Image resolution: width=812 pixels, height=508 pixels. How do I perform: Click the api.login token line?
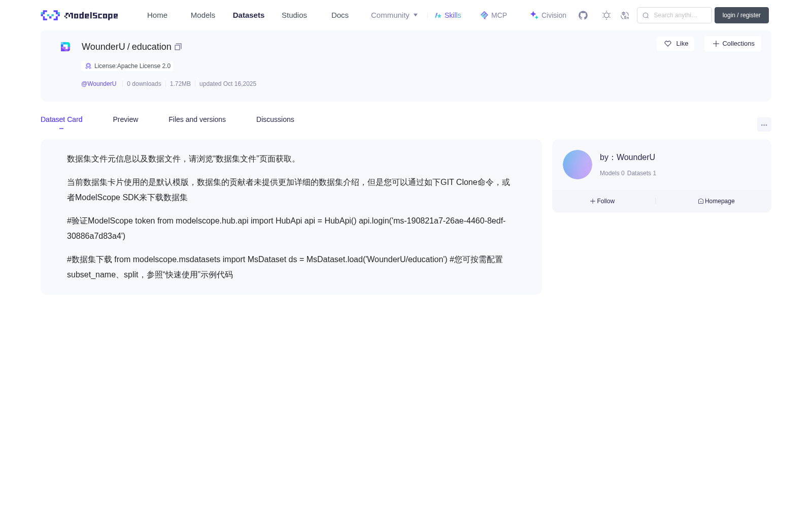click(286, 229)
